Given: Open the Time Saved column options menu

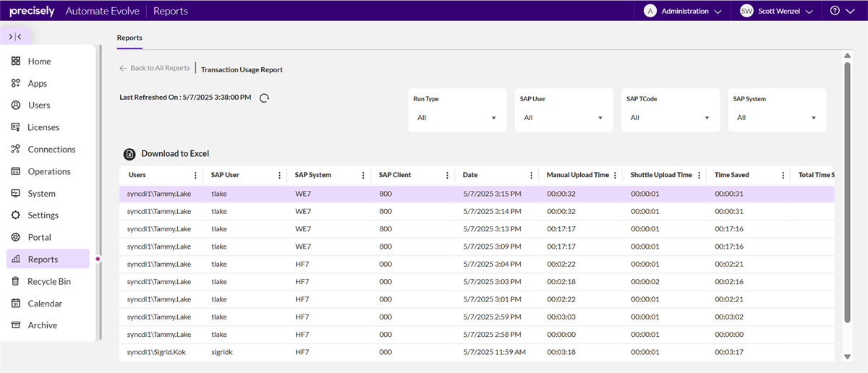Looking at the screenshot, I should (x=783, y=175).
